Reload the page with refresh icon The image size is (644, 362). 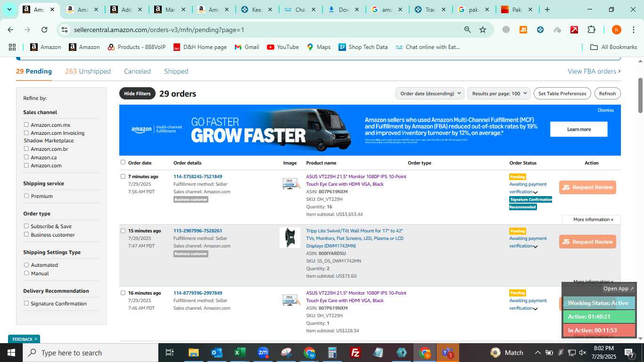[x=44, y=30]
